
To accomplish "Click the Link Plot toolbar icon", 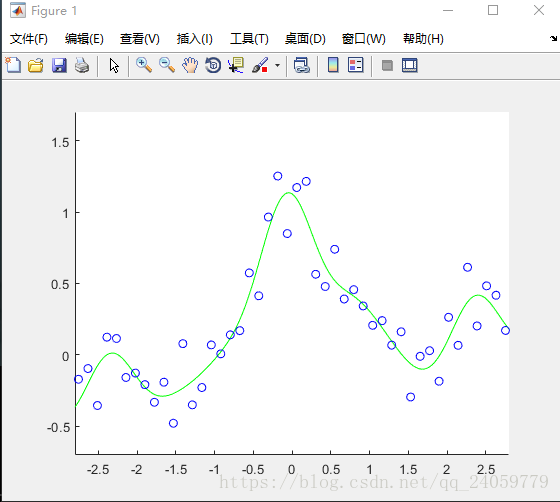I will tap(302, 65).
